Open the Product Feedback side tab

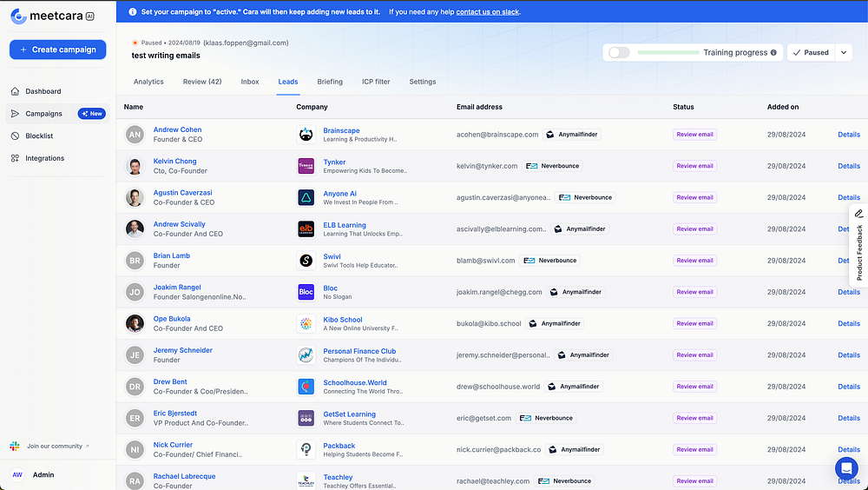858,246
